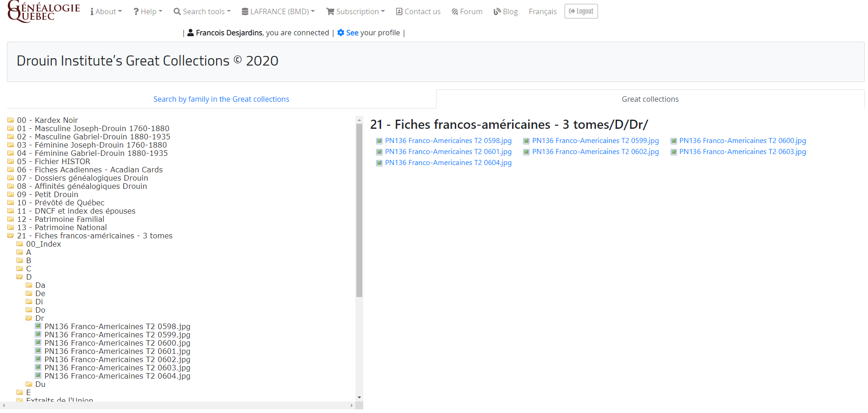Collapse 21 - Fiches francos-américaines folder
Image resolution: width=868 pixels, height=413 pixels.
point(95,236)
